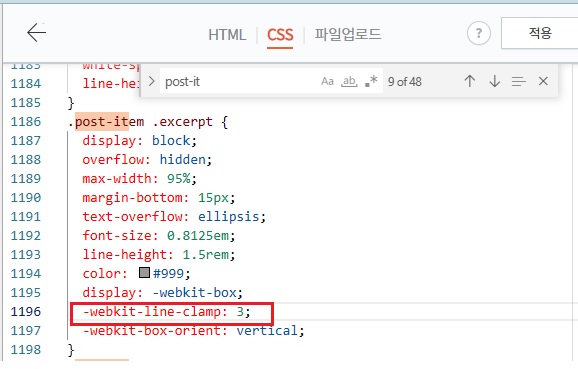Image resolution: width=578 pixels, height=369 pixels.
Task: Jump to next match with down arrow
Action: click(494, 81)
